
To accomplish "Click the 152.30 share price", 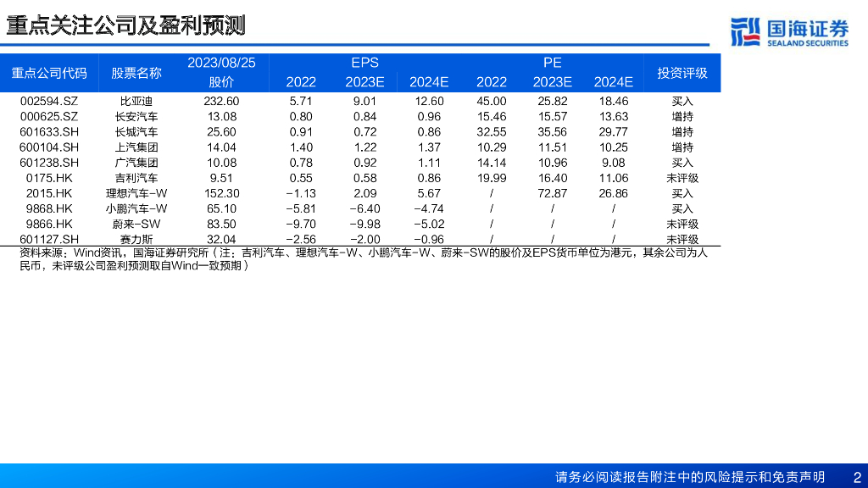I will (221, 194).
